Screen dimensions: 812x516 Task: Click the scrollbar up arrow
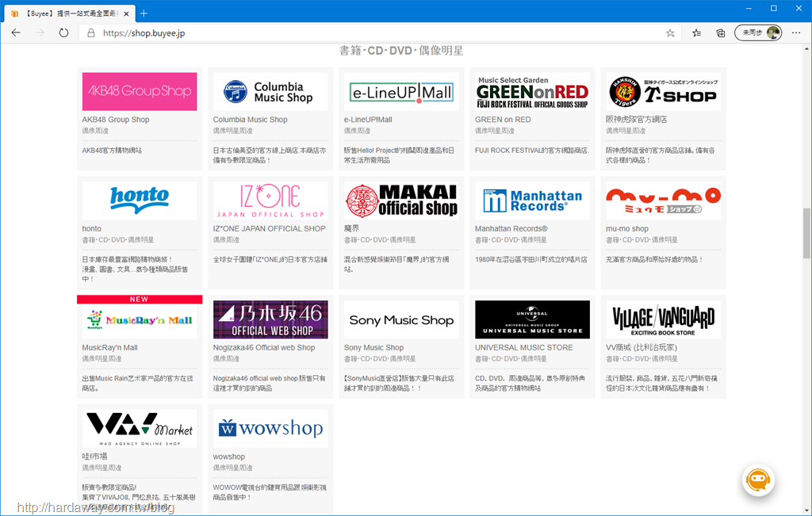(x=806, y=48)
